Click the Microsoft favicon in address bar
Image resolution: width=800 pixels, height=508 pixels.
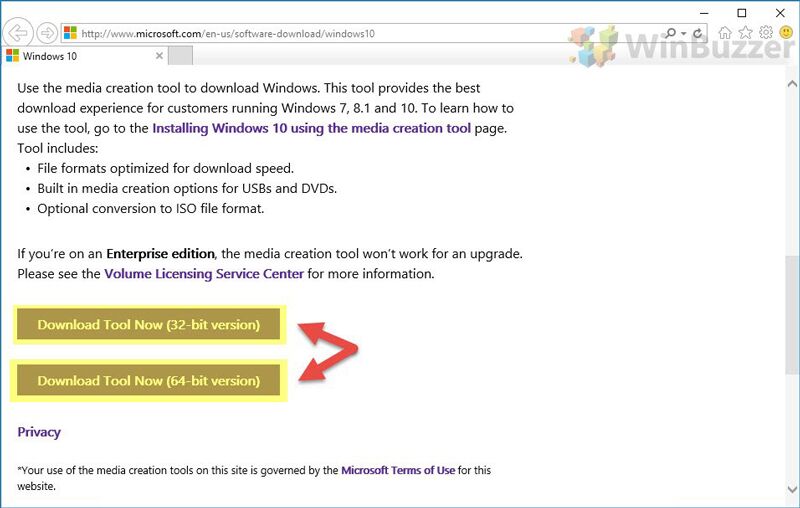coord(70,33)
